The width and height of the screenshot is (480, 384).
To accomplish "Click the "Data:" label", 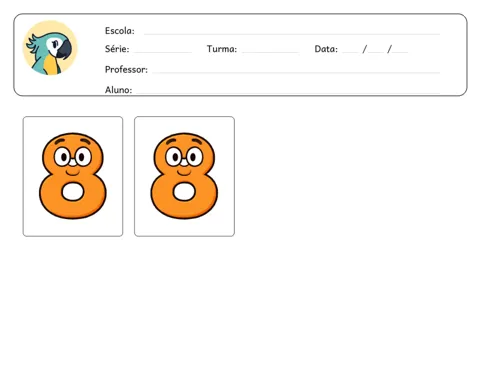I will (x=326, y=49).
